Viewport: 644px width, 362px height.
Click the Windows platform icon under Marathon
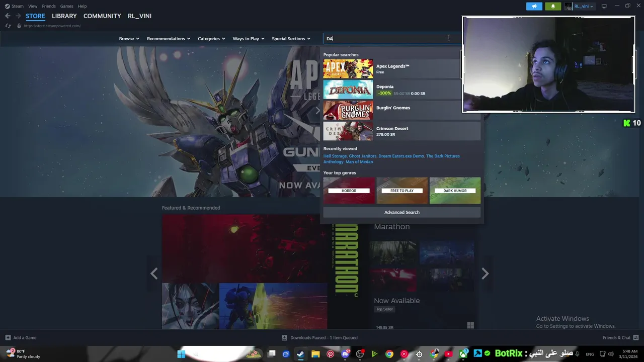point(470,326)
